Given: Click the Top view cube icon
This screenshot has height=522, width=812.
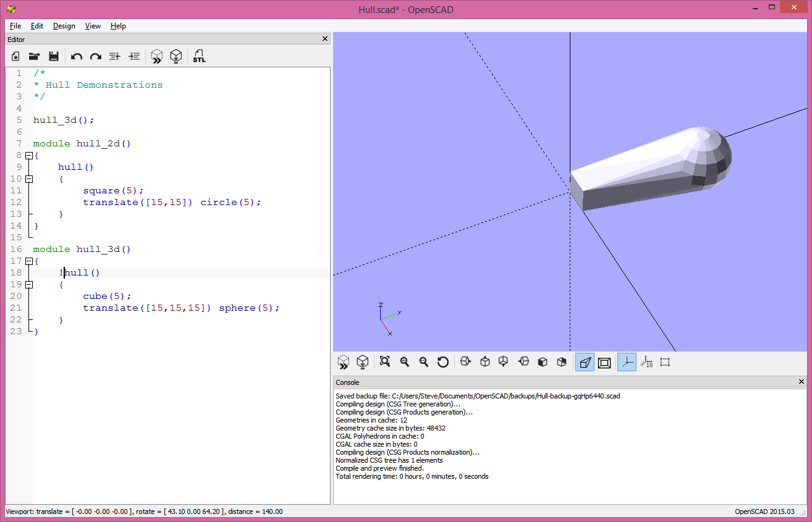Looking at the screenshot, I should [484, 362].
